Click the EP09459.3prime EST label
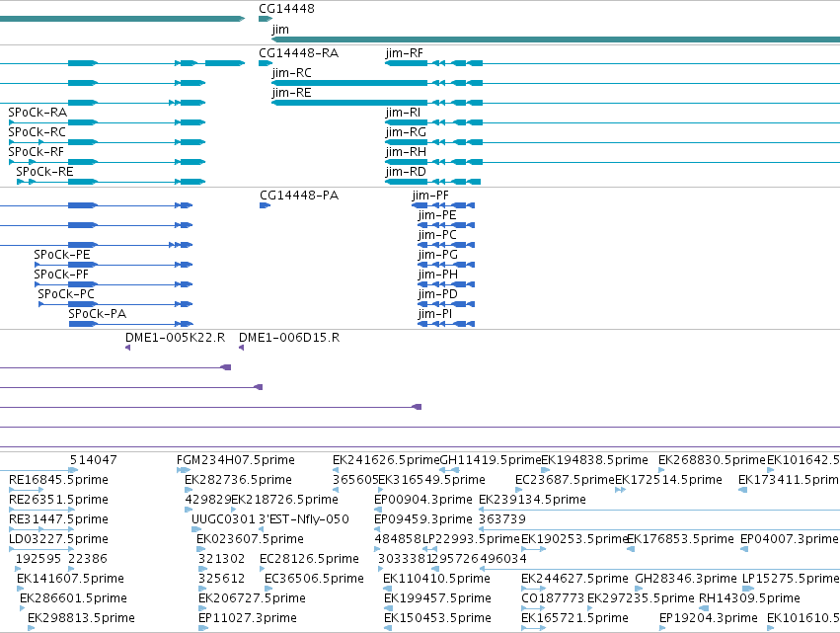840x633 pixels. [x=423, y=519]
